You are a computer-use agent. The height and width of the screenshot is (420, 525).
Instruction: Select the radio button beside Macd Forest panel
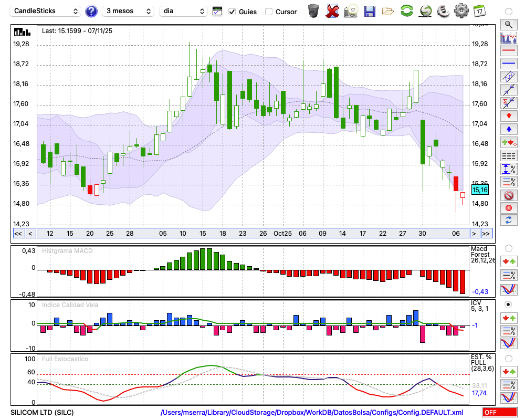click(x=508, y=248)
